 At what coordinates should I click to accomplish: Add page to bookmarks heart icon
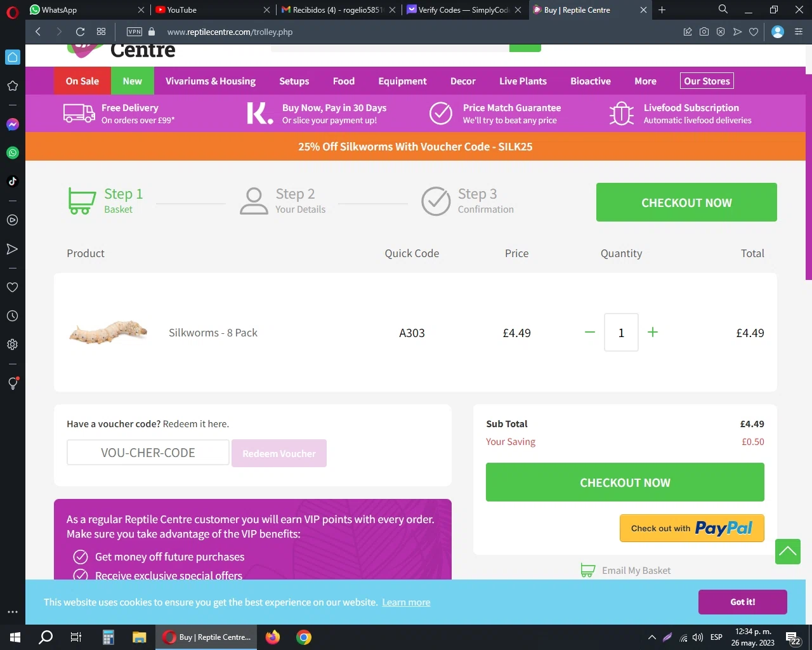pos(754,32)
